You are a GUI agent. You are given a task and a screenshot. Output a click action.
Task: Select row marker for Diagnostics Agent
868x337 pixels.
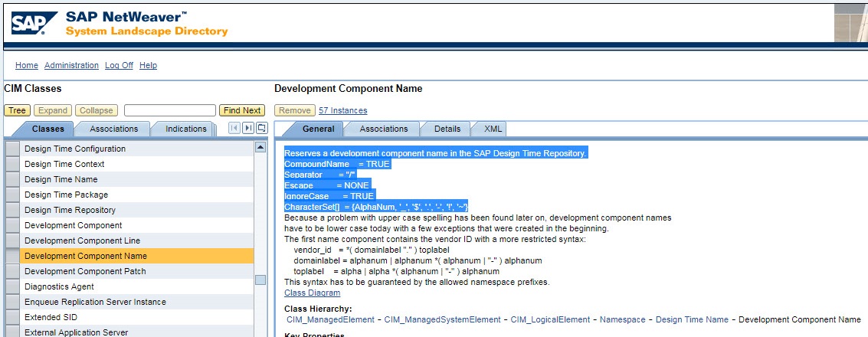click(12, 286)
